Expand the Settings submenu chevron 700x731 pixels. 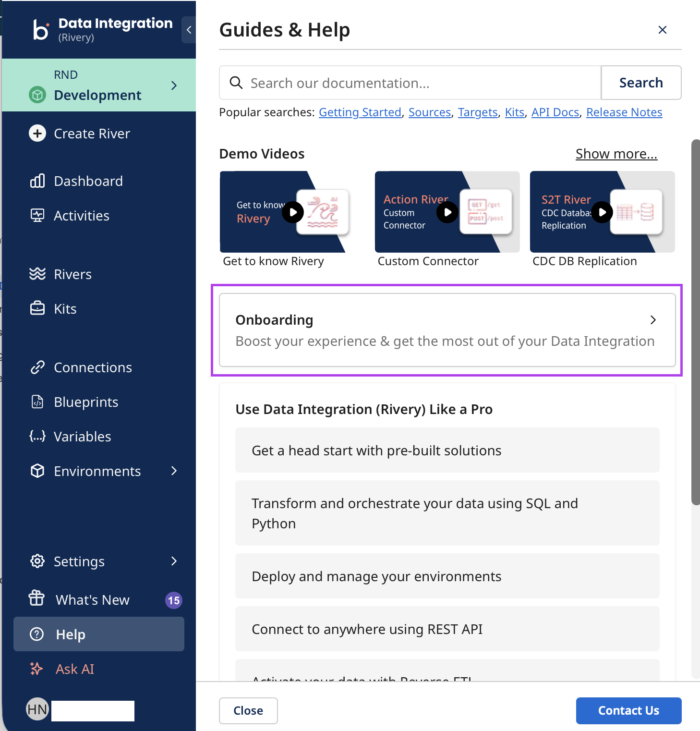(x=174, y=561)
